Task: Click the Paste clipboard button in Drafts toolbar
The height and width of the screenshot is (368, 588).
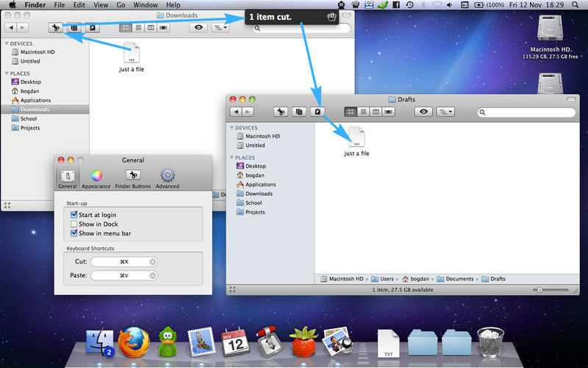Action: (x=318, y=112)
